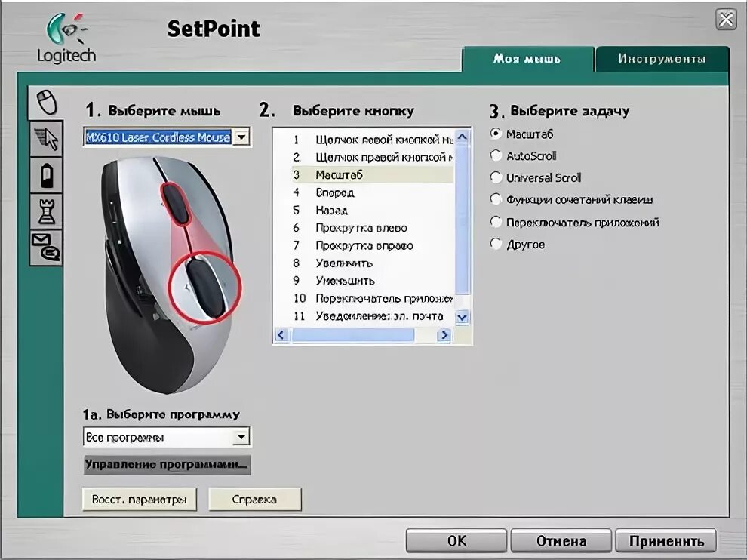Open the mouse buttons settings icon

[47, 102]
